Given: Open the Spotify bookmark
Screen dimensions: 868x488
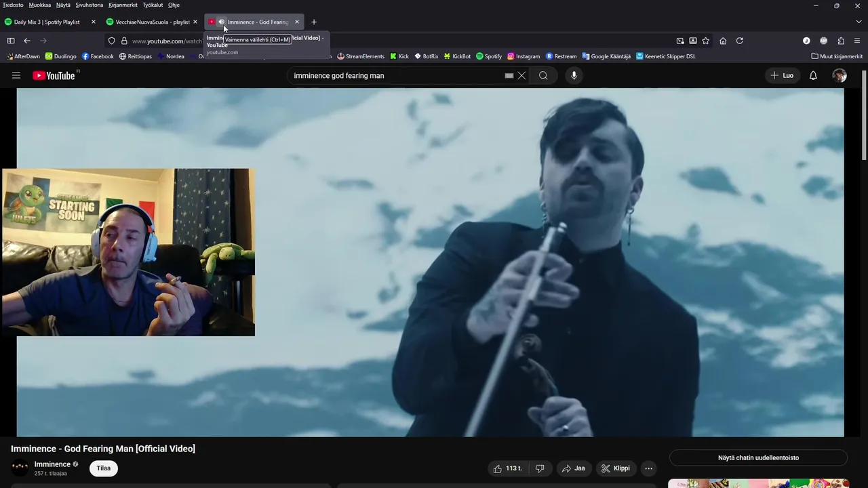Looking at the screenshot, I should (489, 56).
